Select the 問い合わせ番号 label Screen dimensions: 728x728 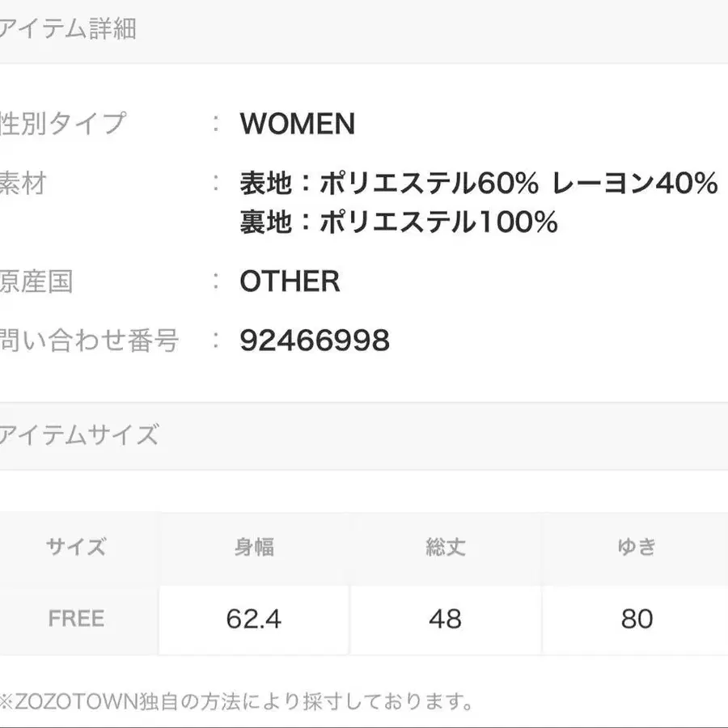click(89, 341)
